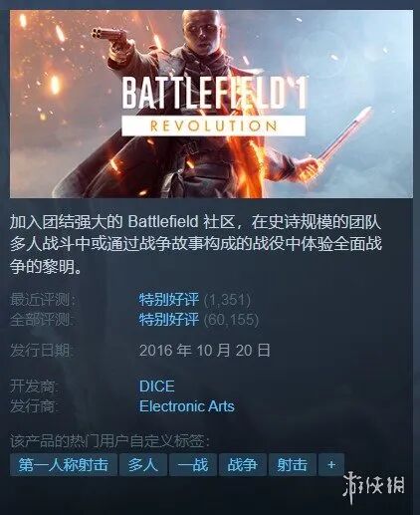Expand more tags with the plus button
The height and width of the screenshot is (515, 420).
[x=331, y=464]
